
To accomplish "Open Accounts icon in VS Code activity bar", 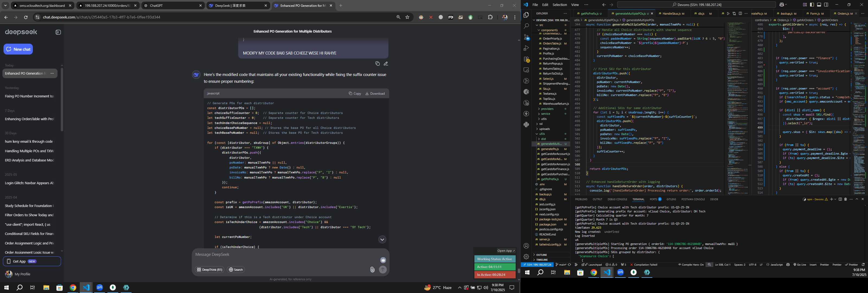I will click(x=526, y=246).
